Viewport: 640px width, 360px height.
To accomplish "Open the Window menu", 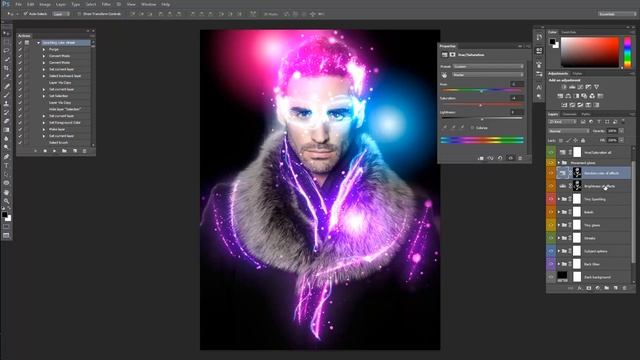I will point(148,4).
